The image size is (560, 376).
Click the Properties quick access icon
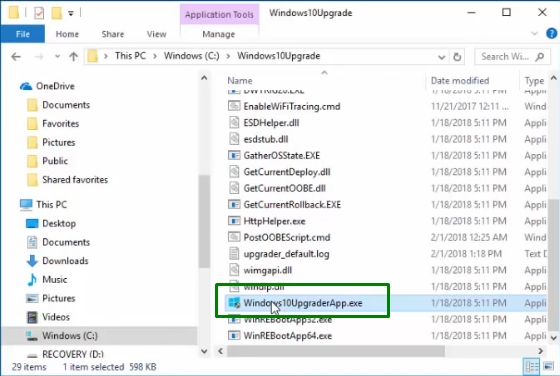pos(39,13)
